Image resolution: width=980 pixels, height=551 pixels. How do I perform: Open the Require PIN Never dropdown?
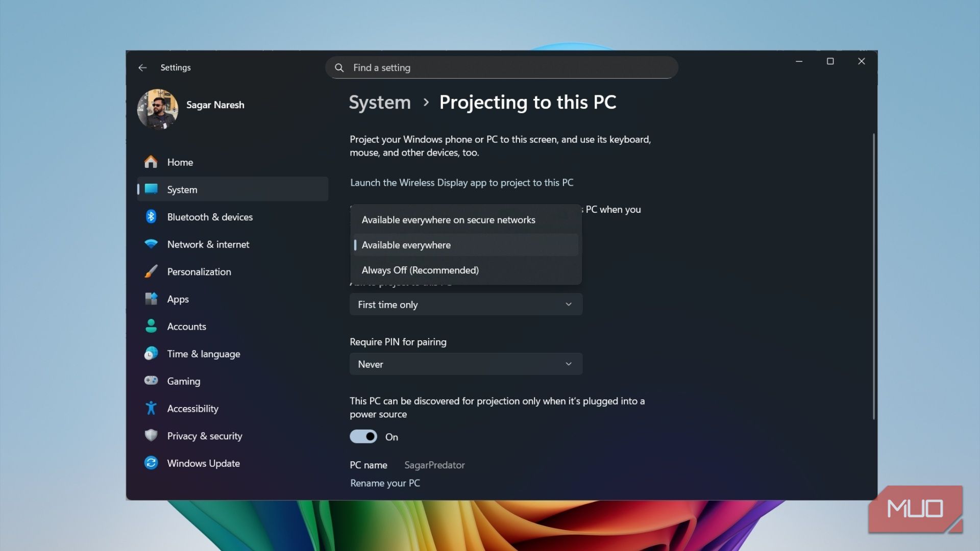tap(466, 364)
